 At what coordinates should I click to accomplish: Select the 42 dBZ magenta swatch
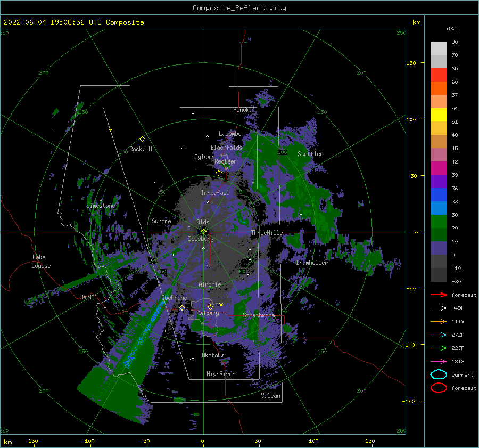(x=439, y=168)
